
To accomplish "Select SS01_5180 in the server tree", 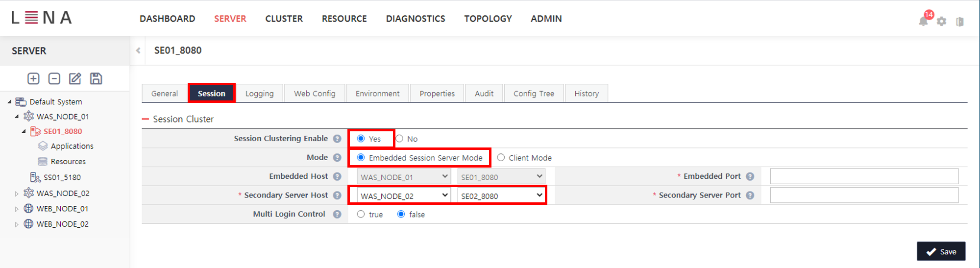I will tap(62, 177).
